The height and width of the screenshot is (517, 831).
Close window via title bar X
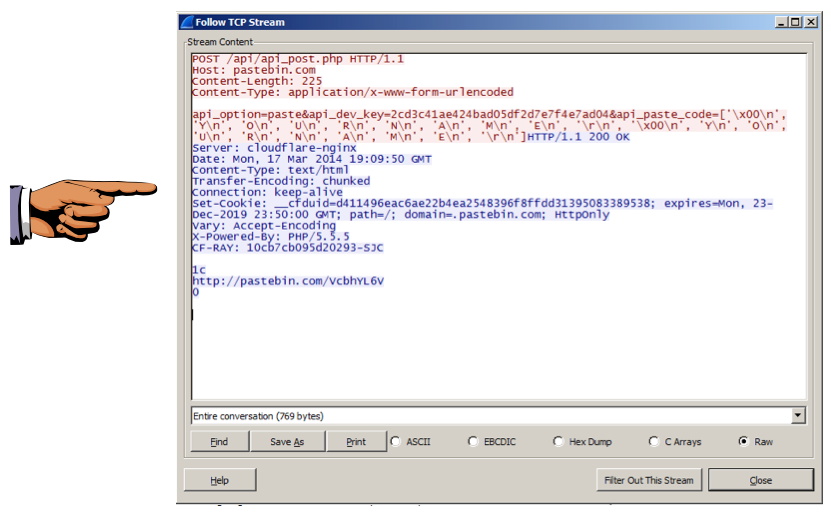pyautogui.click(x=811, y=22)
